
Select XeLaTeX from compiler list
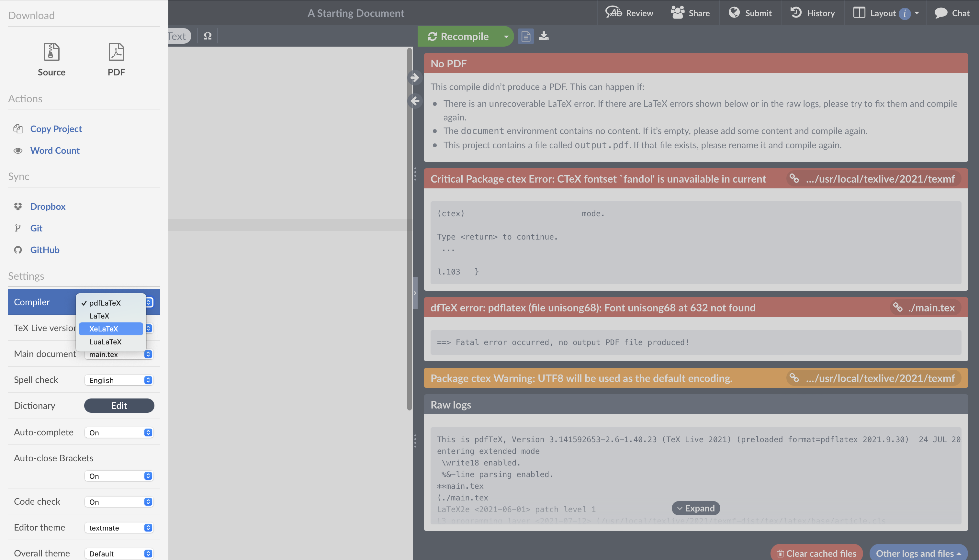tap(104, 329)
